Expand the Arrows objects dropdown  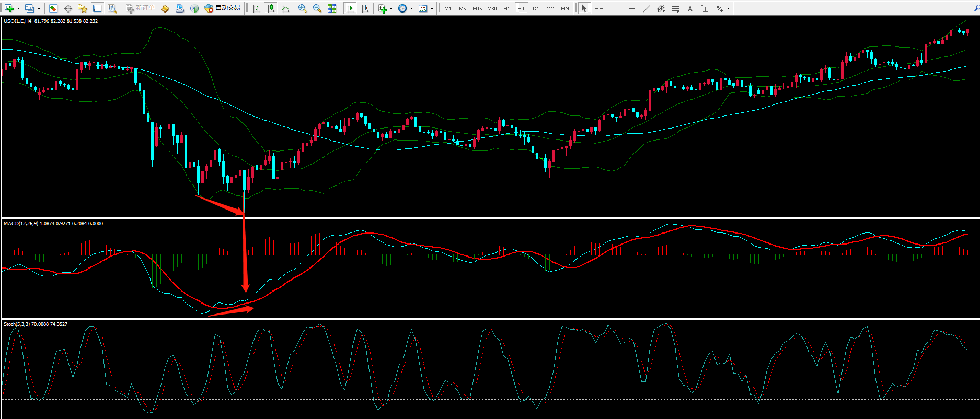[728, 8]
